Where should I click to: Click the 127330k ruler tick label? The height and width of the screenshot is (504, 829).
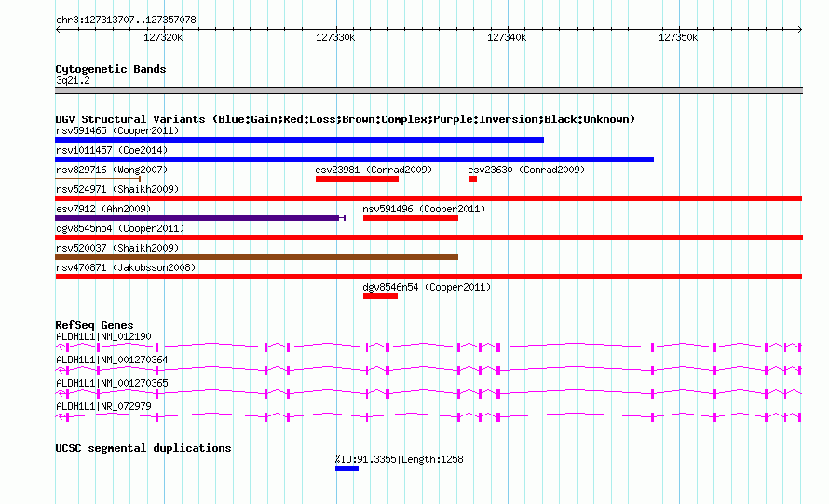click(x=335, y=37)
